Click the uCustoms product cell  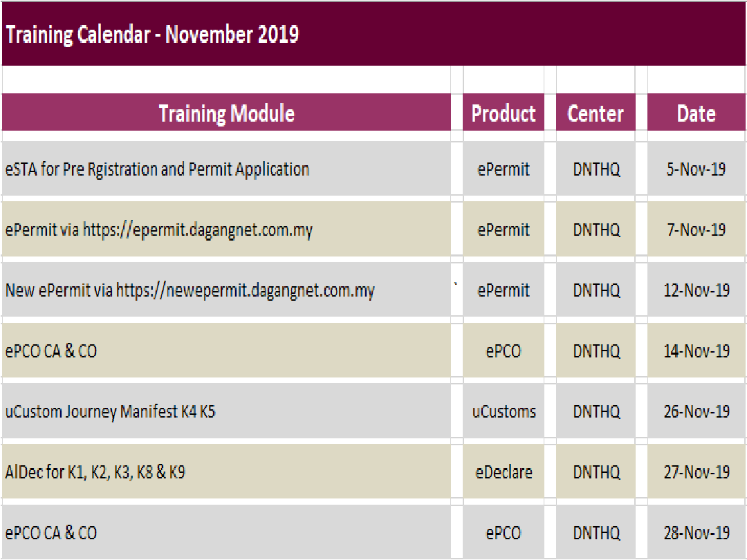coord(503,411)
